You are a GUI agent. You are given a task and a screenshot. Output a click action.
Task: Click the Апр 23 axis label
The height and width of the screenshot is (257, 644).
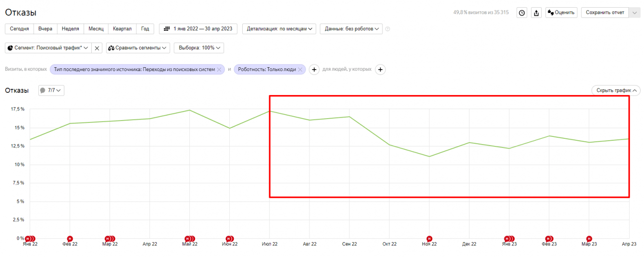point(630,245)
